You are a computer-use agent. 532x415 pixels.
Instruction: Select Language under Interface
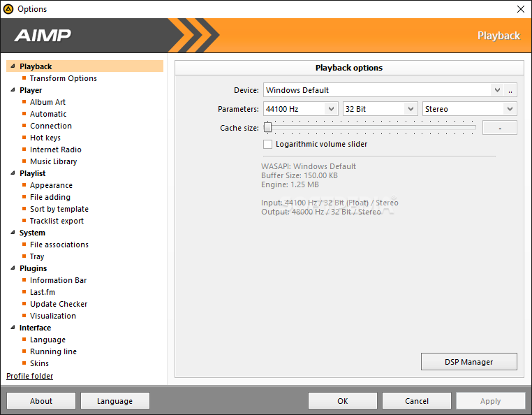pos(48,340)
